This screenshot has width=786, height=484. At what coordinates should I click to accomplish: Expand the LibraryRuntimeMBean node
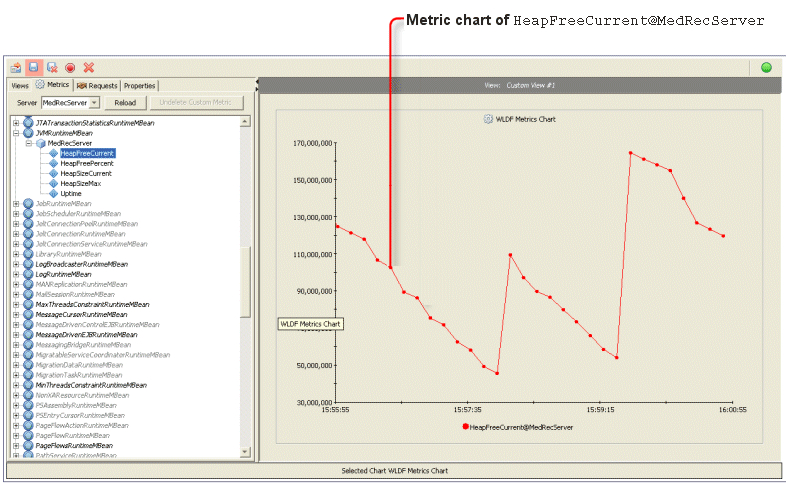(x=16, y=254)
